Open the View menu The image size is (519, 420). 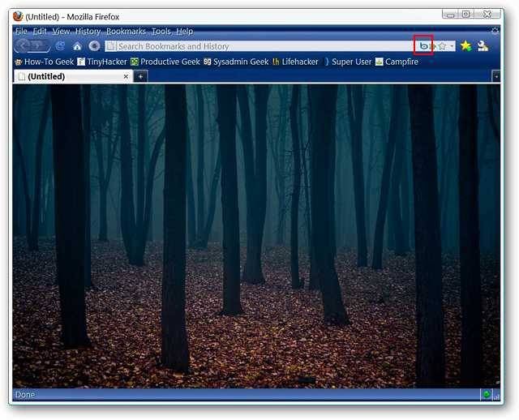62,32
